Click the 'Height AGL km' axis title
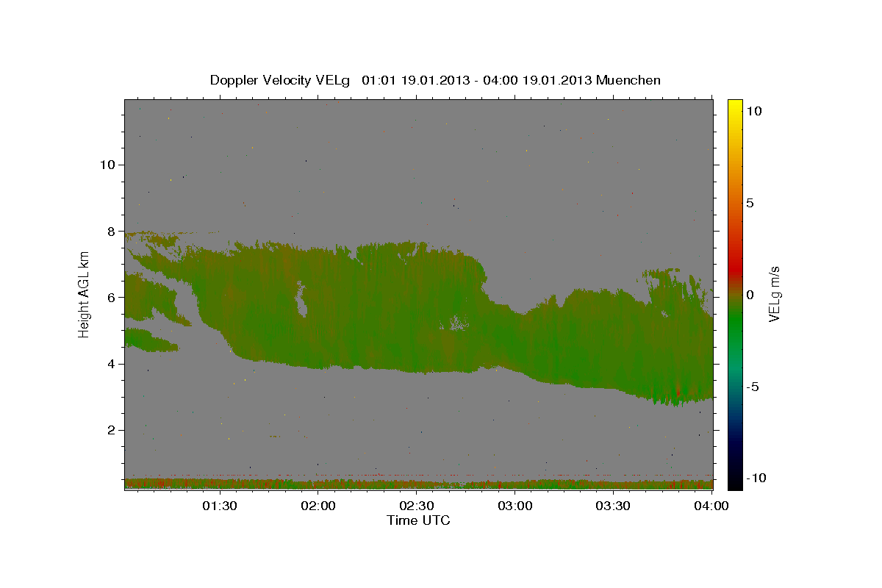Image resolution: width=882 pixels, height=588 pixels. (x=85, y=294)
